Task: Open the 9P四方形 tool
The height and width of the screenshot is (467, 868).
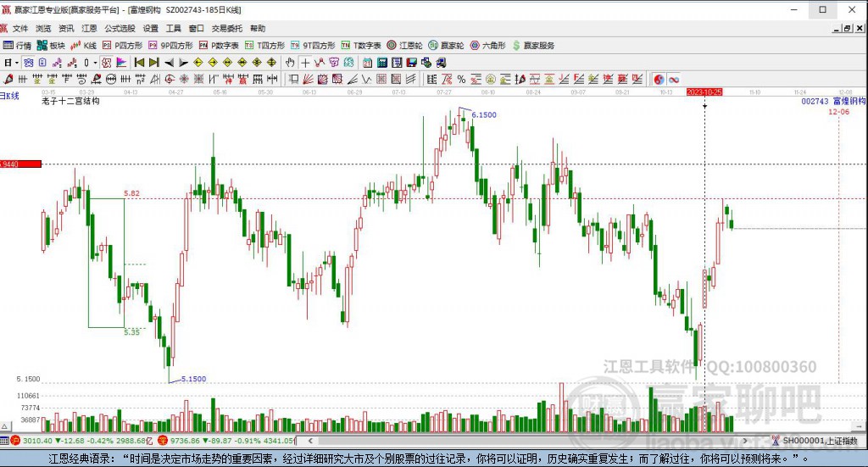Action: (170, 46)
